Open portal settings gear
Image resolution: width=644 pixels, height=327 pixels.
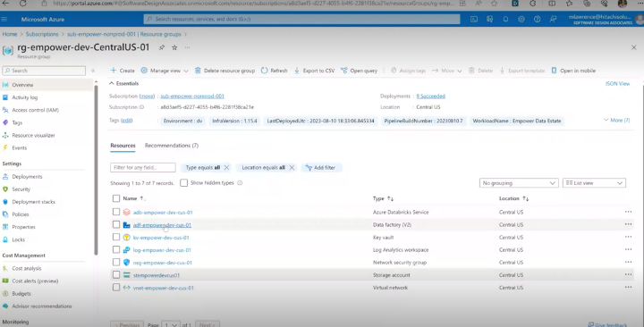[521, 20]
